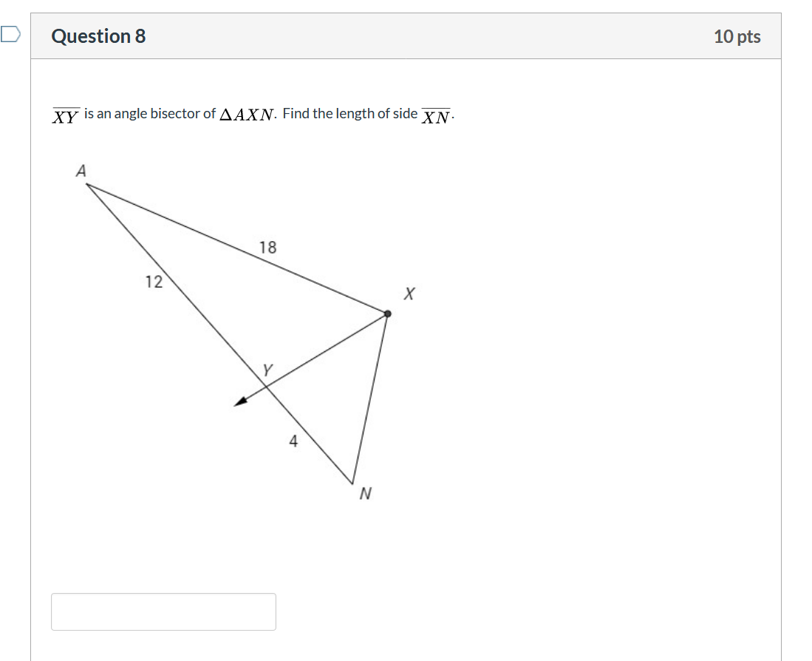Image resolution: width=812 pixels, height=661 pixels.
Task: Click the number 12 on side AY
Action: point(154,282)
